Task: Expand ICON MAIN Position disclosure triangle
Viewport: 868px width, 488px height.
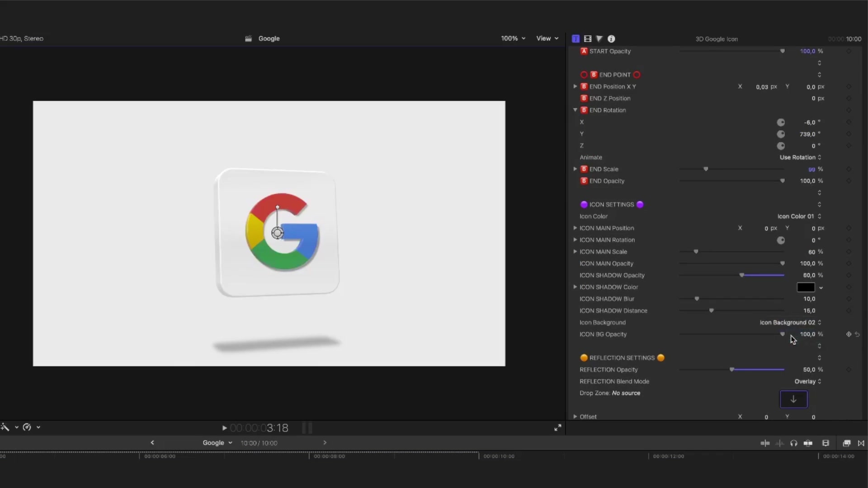Action: click(575, 228)
